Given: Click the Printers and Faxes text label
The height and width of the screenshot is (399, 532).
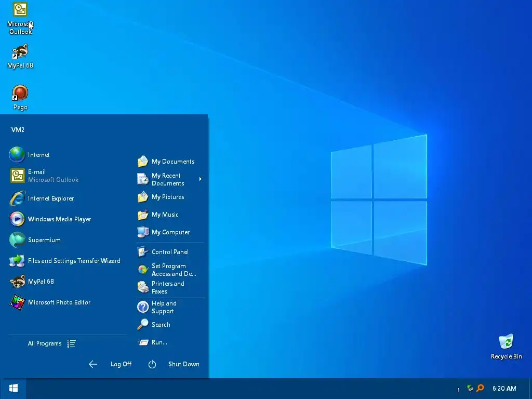Looking at the screenshot, I should 168,287.
